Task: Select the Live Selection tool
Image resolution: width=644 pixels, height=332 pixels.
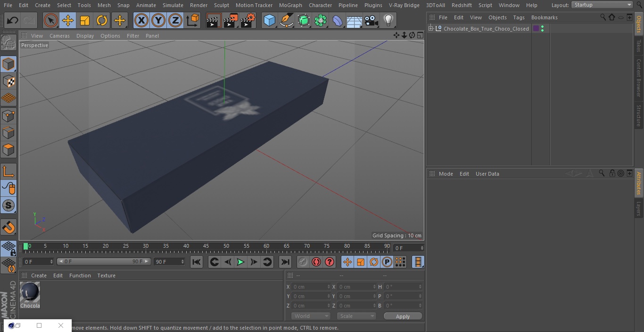Action: point(50,20)
